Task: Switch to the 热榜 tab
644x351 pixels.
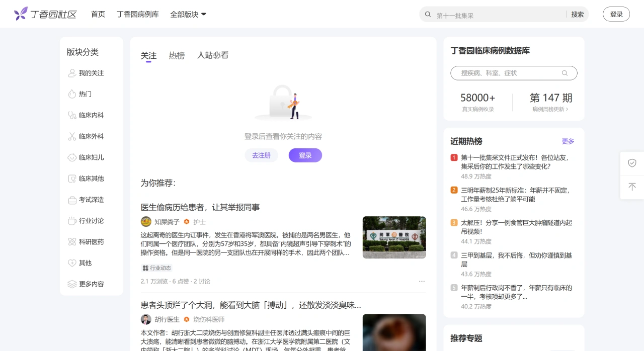Action: coord(177,55)
